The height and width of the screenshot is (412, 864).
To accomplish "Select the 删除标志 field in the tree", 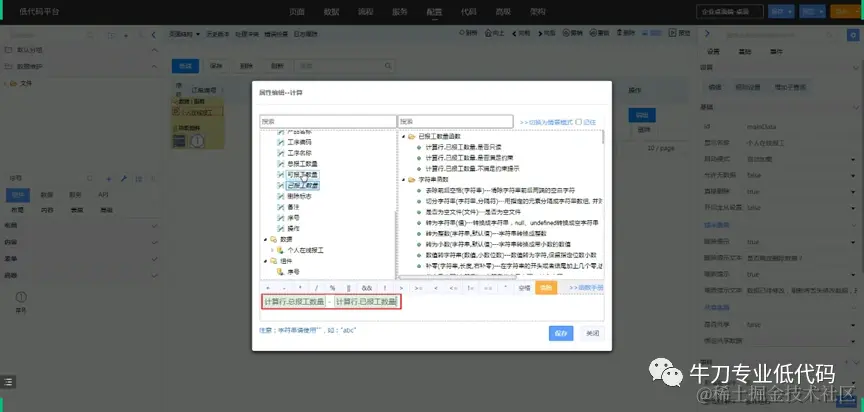I will (299, 196).
